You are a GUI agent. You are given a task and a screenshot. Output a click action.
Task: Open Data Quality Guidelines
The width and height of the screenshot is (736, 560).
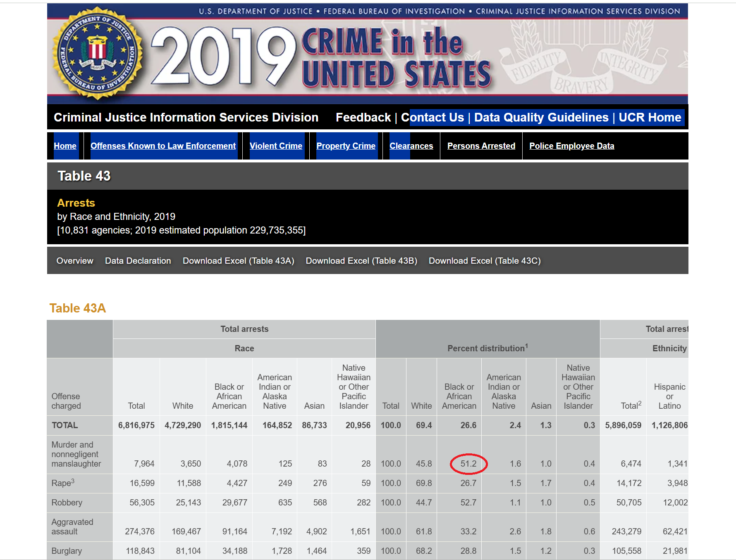click(x=541, y=117)
